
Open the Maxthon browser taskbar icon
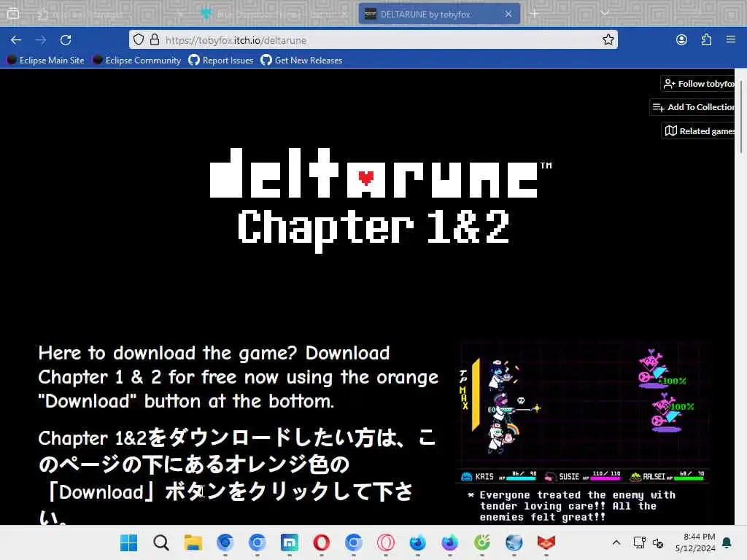click(x=289, y=542)
